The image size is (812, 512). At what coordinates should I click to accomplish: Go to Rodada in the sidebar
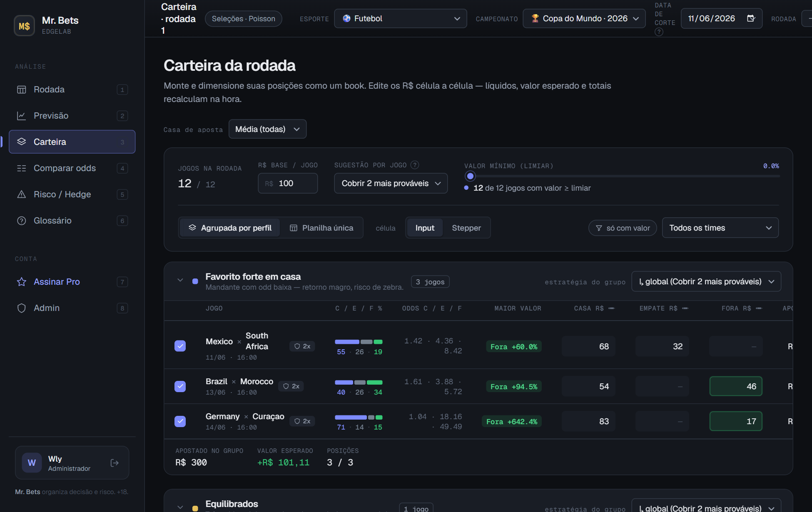coord(72,89)
